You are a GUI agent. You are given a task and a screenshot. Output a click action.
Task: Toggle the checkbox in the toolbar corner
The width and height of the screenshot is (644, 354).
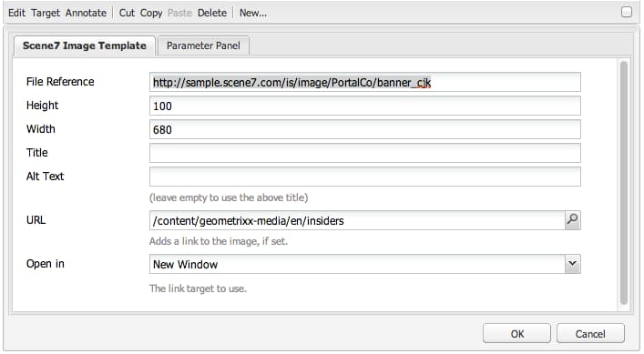(627, 12)
